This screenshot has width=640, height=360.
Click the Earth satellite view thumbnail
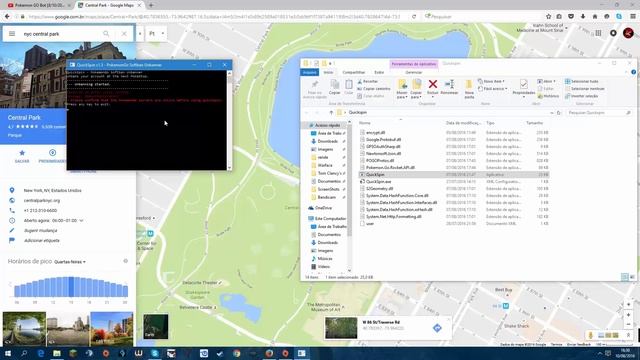coord(156,327)
